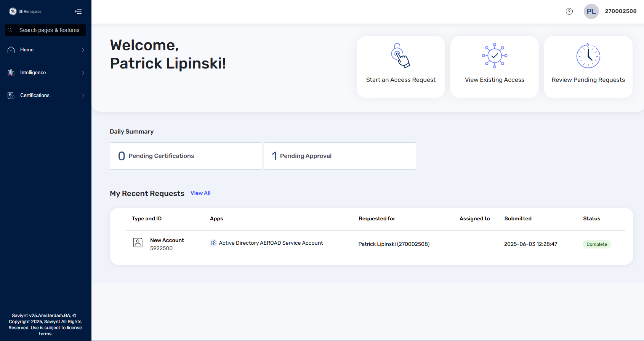Select Home in the sidebar

click(27, 50)
